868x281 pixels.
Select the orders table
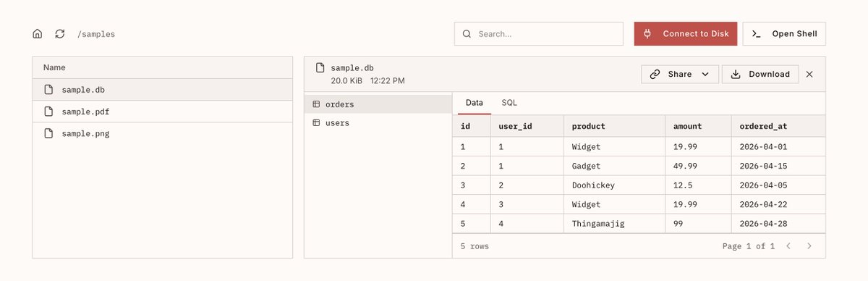(378, 104)
